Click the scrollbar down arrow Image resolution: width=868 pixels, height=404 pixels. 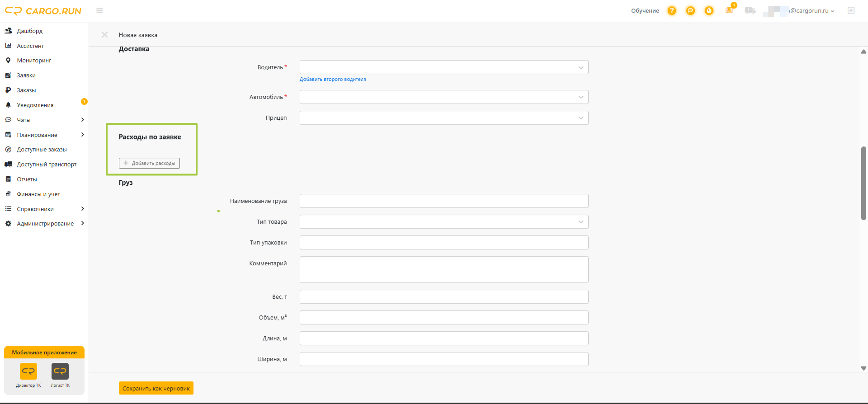pos(863,368)
